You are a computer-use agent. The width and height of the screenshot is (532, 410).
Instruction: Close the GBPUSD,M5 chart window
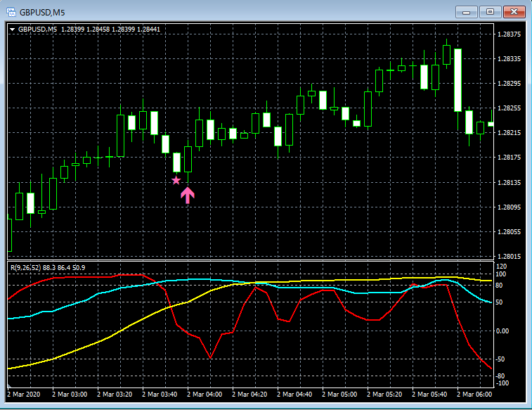tap(514, 12)
